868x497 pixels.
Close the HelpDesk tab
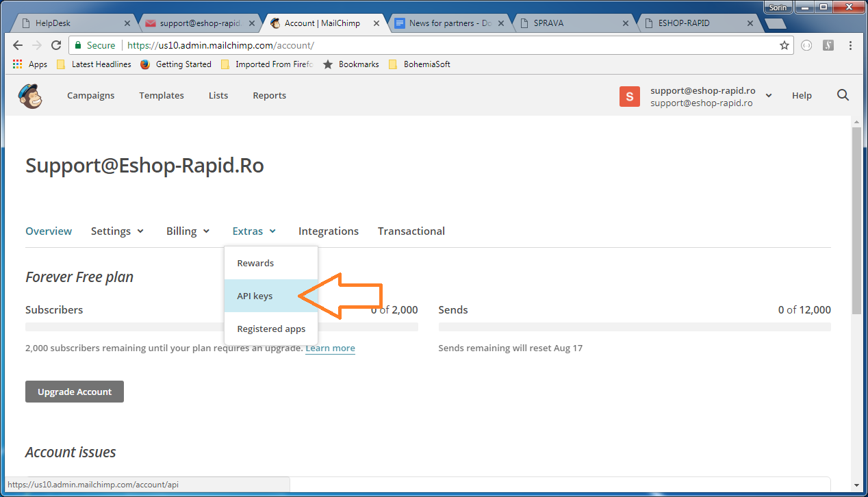[127, 23]
